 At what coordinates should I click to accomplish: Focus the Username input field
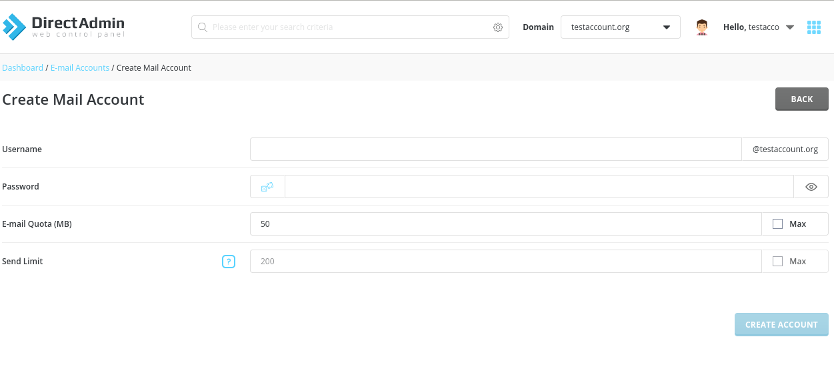[496, 149]
